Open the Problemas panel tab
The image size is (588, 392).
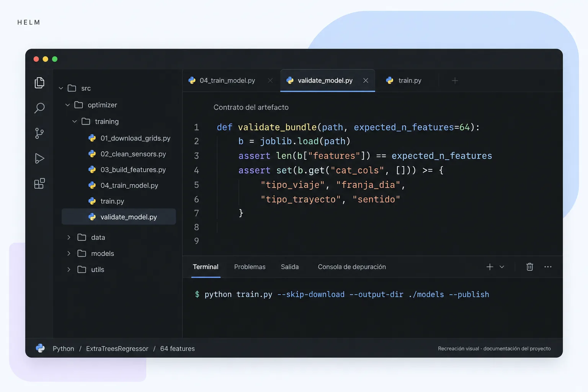click(250, 267)
